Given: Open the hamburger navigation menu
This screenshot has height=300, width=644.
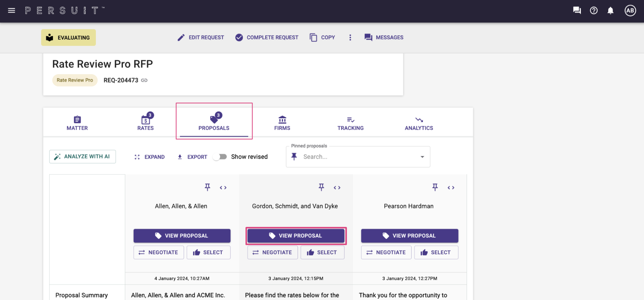Looking at the screenshot, I should click(12, 11).
